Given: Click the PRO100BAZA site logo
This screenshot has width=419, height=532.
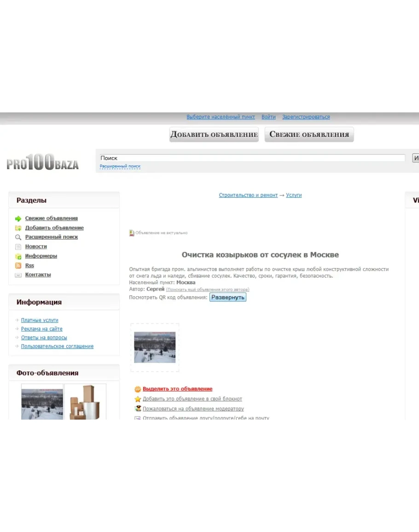Looking at the screenshot, I should pos(43,163).
